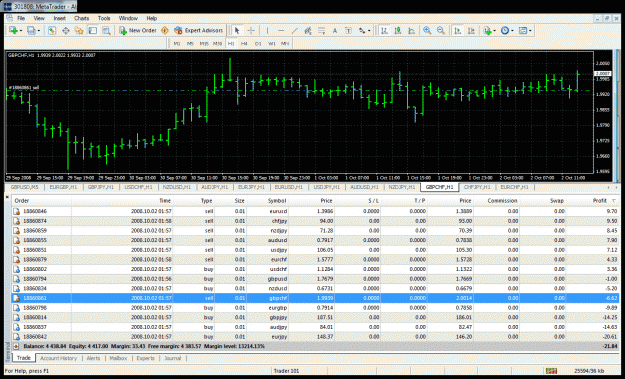
Task: Select the D1 timeframe button
Action: coord(258,43)
